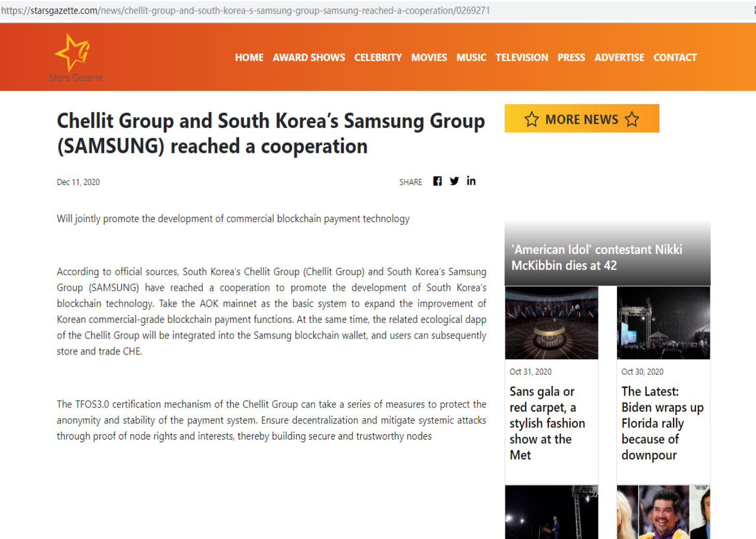Open 'American Idol' contestant Nikki McKibbin story
The height and width of the screenshot is (539, 756).
pyautogui.click(x=597, y=258)
